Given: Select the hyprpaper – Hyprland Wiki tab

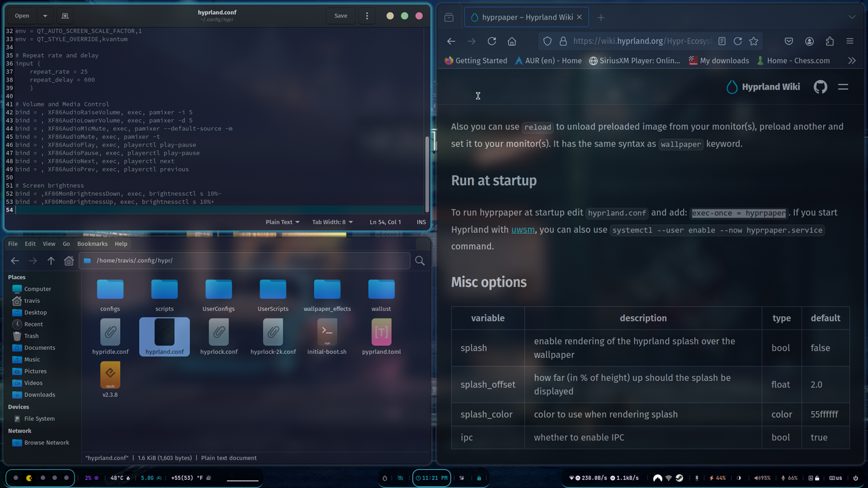Looking at the screenshot, I should coord(525,17).
